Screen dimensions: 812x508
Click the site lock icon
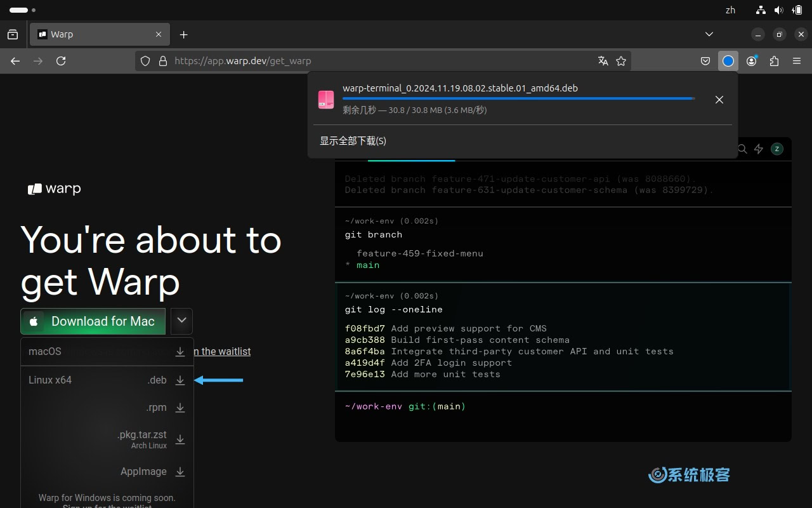(162, 61)
